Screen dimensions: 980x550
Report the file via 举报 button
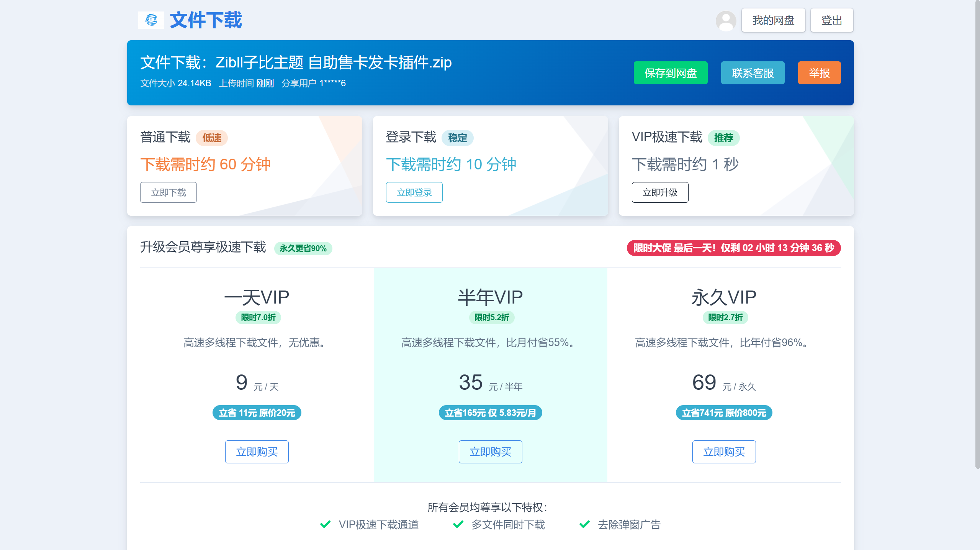click(x=819, y=73)
